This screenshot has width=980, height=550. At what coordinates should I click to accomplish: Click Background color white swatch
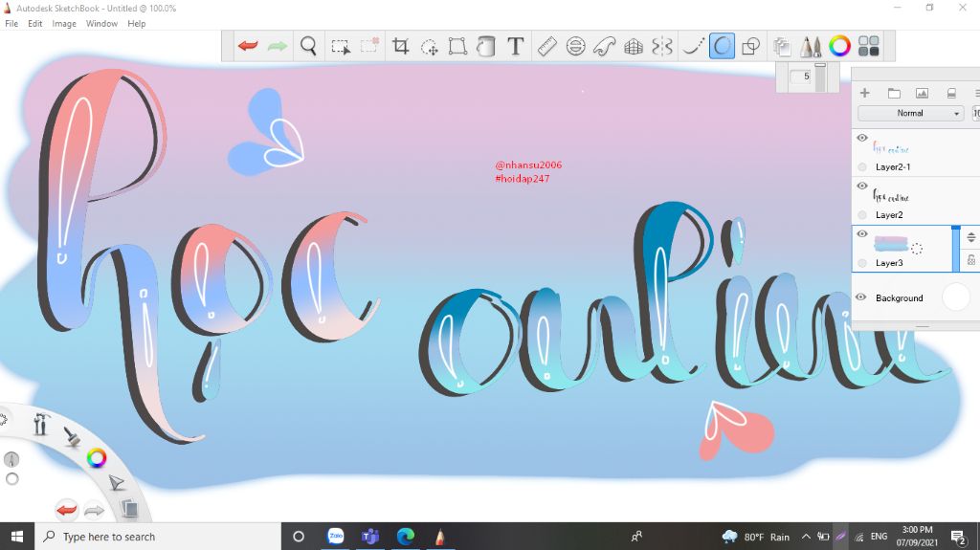click(956, 297)
